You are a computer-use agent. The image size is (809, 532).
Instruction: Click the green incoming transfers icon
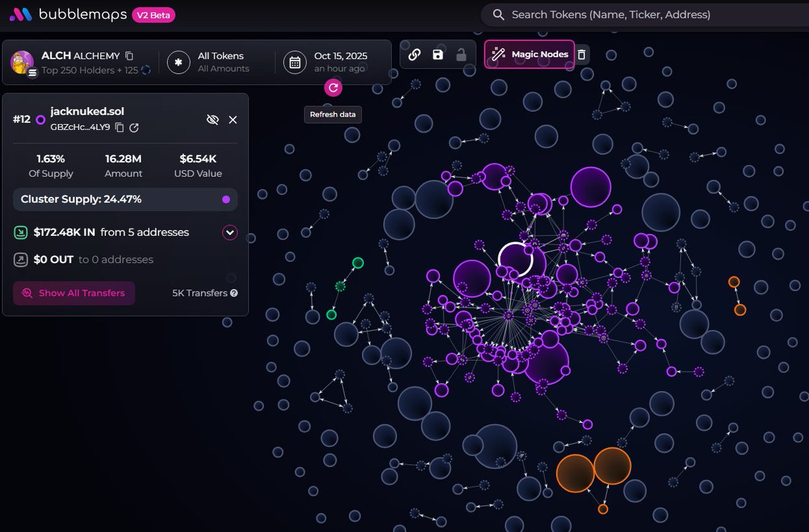click(x=21, y=233)
